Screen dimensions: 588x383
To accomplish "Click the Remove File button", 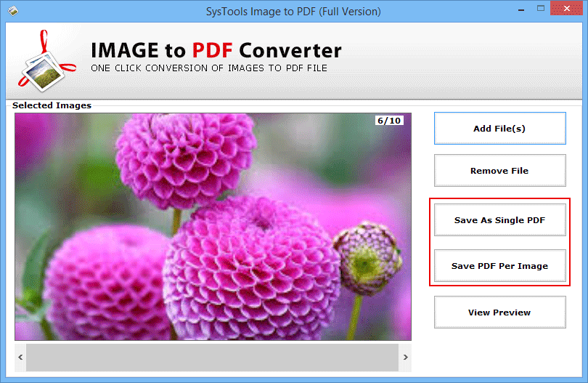I will pyautogui.click(x=500, y=171).
